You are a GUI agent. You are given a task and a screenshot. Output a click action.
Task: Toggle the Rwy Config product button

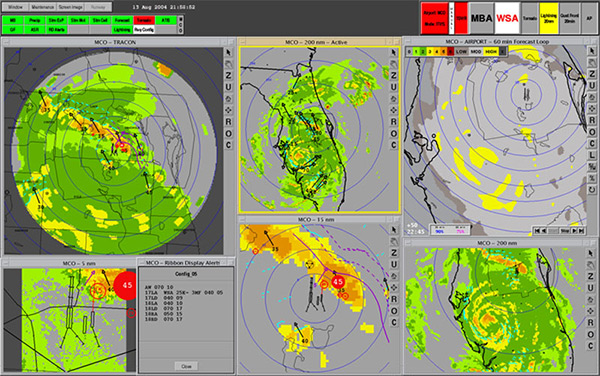[144, 29]
